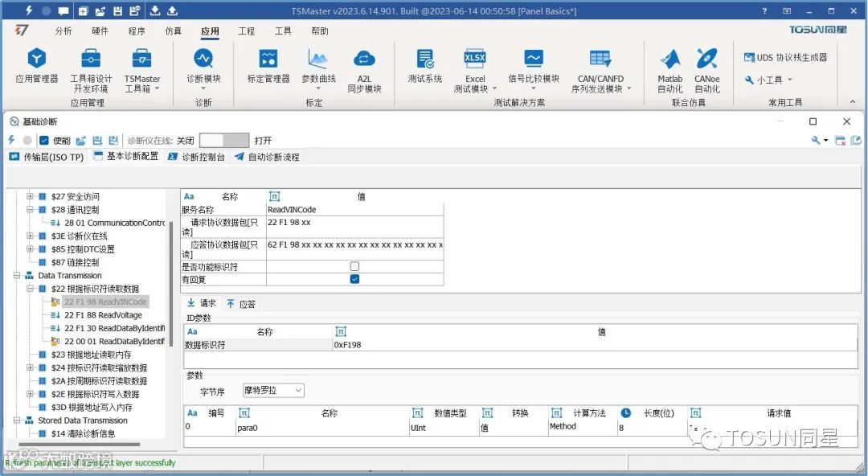Open the A2L 同步模块 sync module

[x=364, y=70]
